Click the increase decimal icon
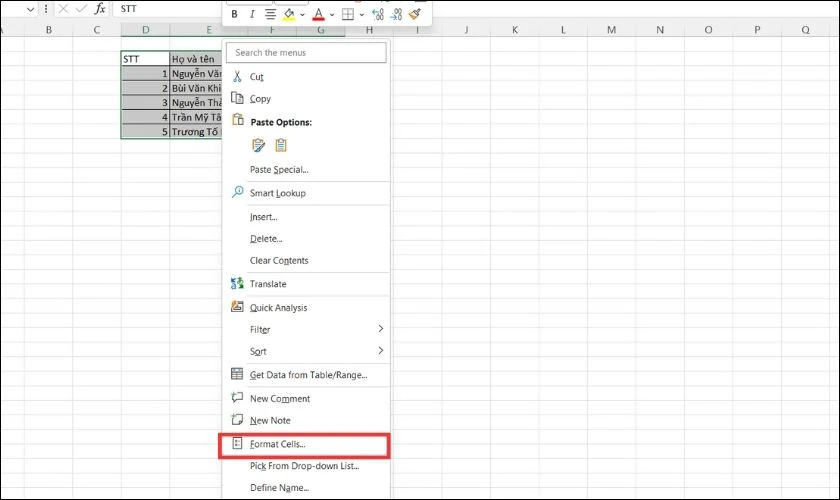Viewport: 840px width, 500px height. 378,14
